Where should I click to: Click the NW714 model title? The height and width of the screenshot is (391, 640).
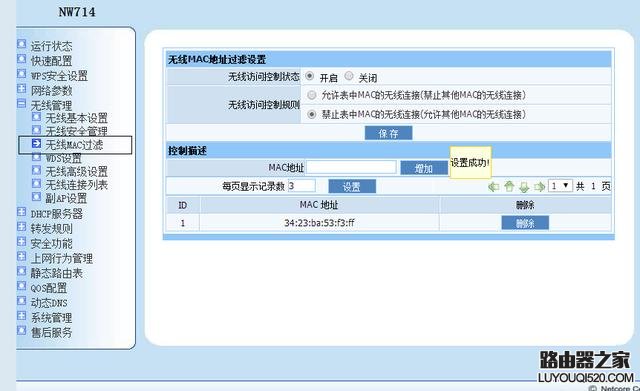77,12
